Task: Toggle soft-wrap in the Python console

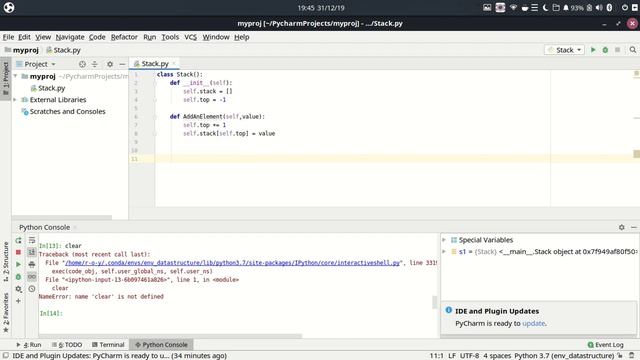Action: pyautogui.click(x=32, y=240)
